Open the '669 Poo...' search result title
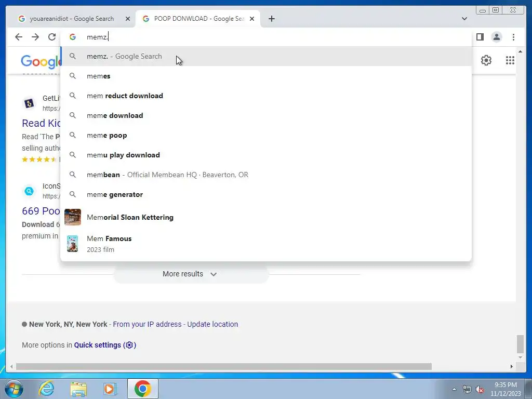Viewport: 532px width, 399px height. pos(41,211)
